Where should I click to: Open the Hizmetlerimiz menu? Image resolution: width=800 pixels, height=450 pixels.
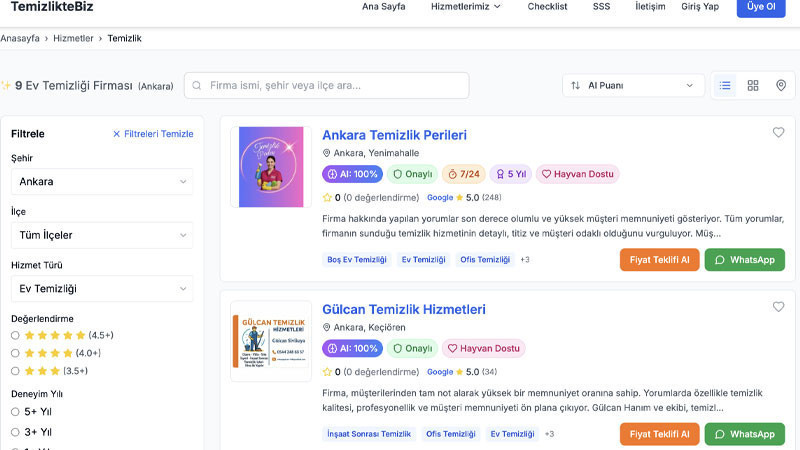click(466, 6)
